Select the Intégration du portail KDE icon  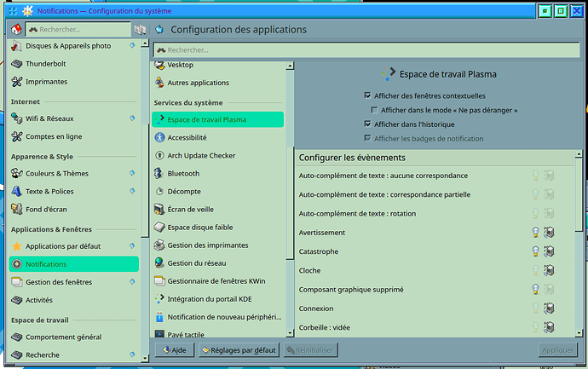click(x=159, y=299)
